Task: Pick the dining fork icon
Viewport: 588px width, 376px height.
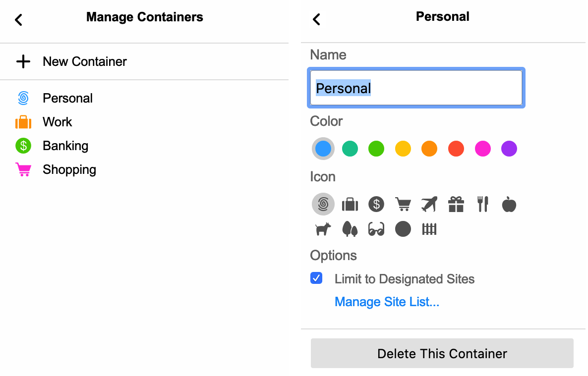Action: [482, 204]
